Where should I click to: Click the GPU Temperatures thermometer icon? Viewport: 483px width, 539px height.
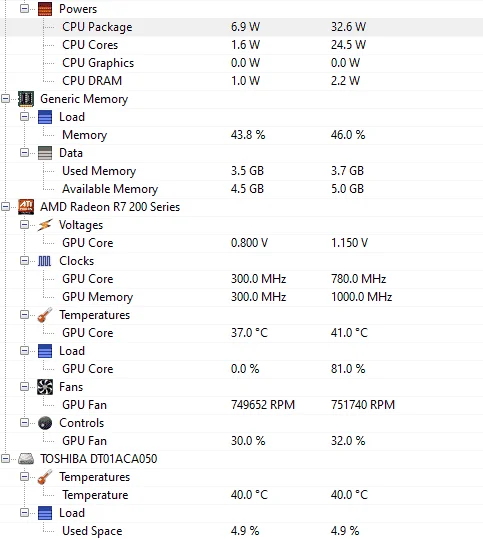(45, 315)
